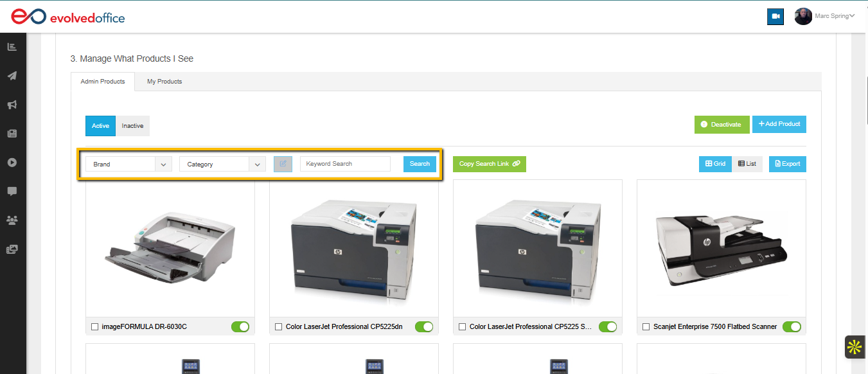Switch to List view

747,164
